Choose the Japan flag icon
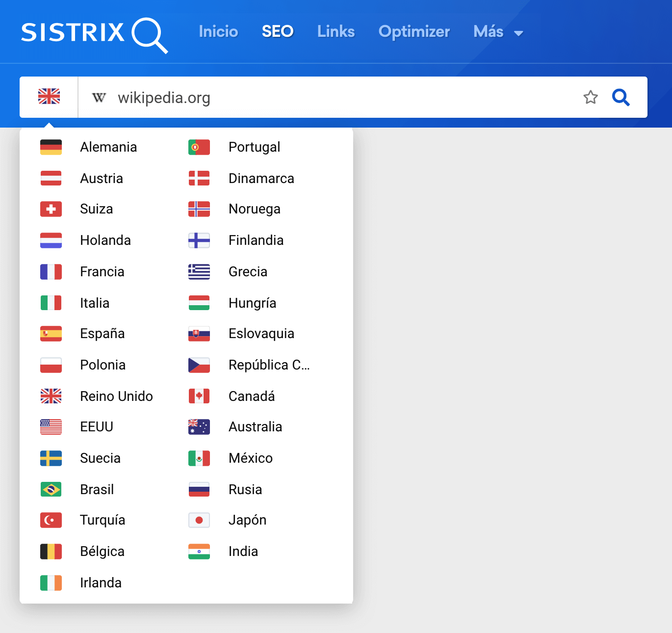Screen dimensions: 672x633 (199, 520)
